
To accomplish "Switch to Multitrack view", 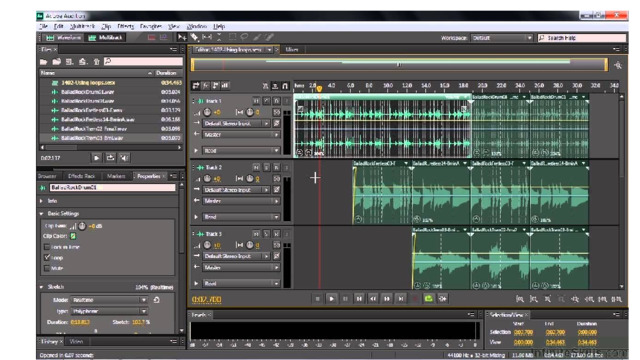I will (x=106, y=38).
